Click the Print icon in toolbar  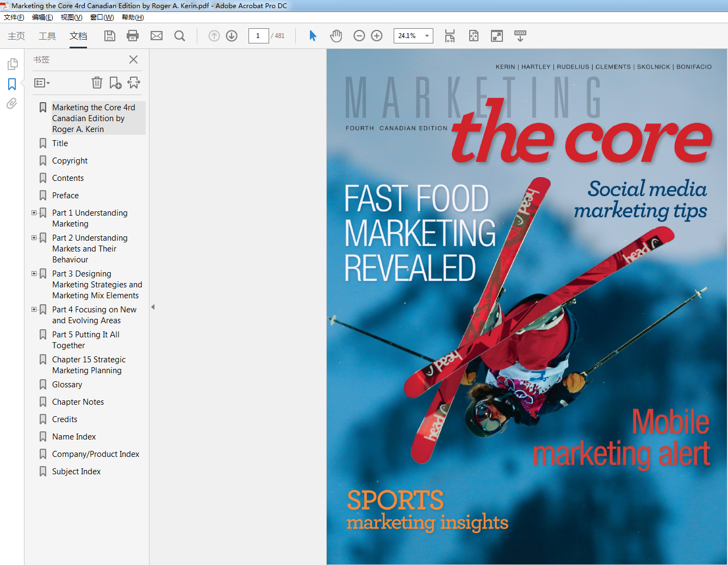(133, 36)
